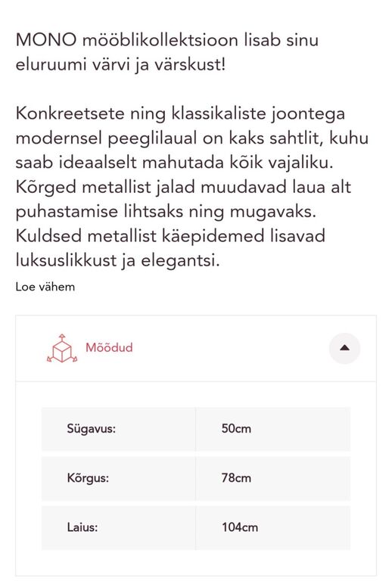Click the Loe vähem link

45,287
